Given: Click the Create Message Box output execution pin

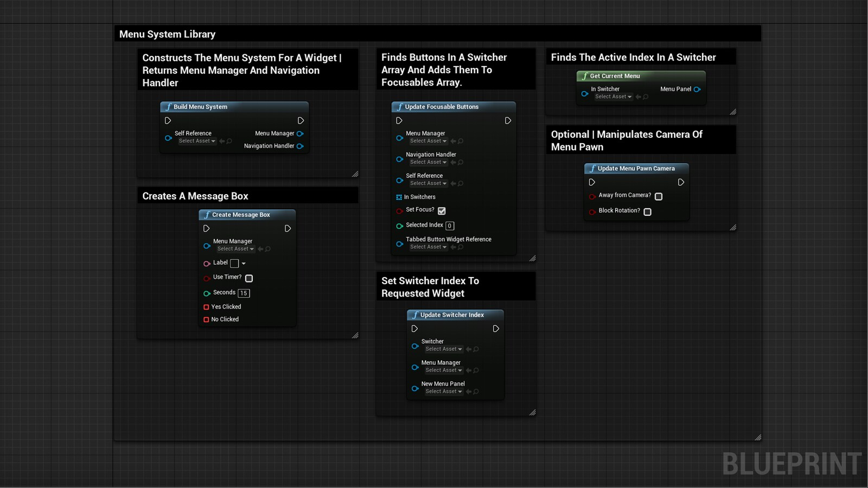Looking at the screenshot, I should pos(288,228).
